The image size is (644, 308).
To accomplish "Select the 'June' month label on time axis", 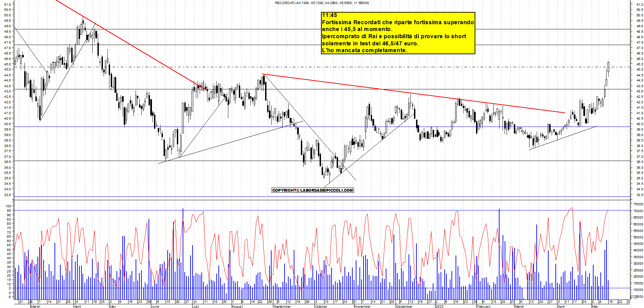I will pyautogui.click(x=155, y=306).
